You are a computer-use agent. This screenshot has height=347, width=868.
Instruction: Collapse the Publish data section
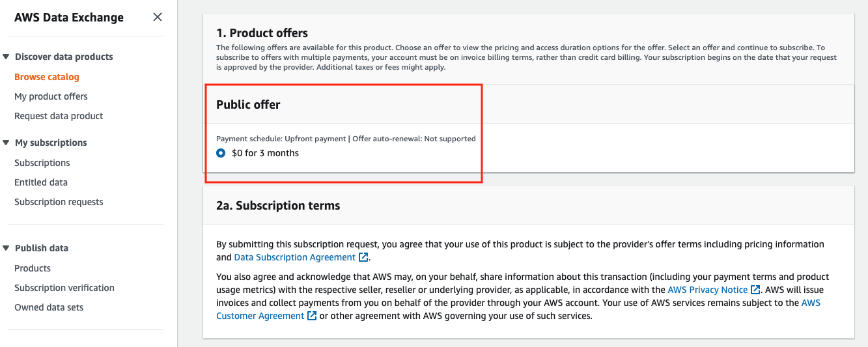(6, 248)
